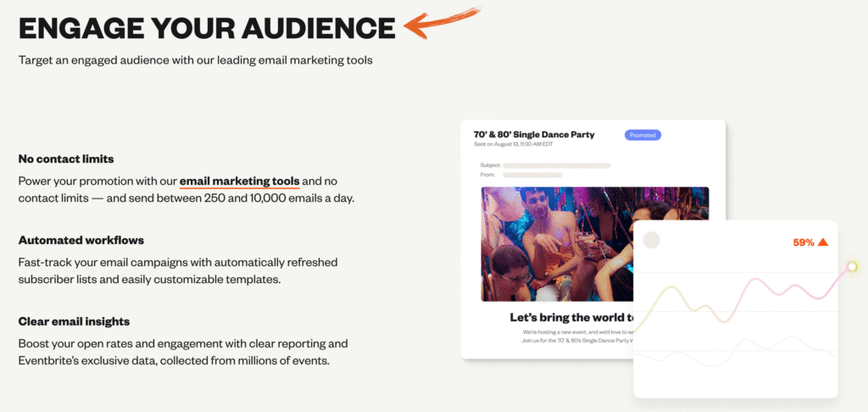
Task: Click the Subject field placeholder bar
Action: [x=556, y=165]
